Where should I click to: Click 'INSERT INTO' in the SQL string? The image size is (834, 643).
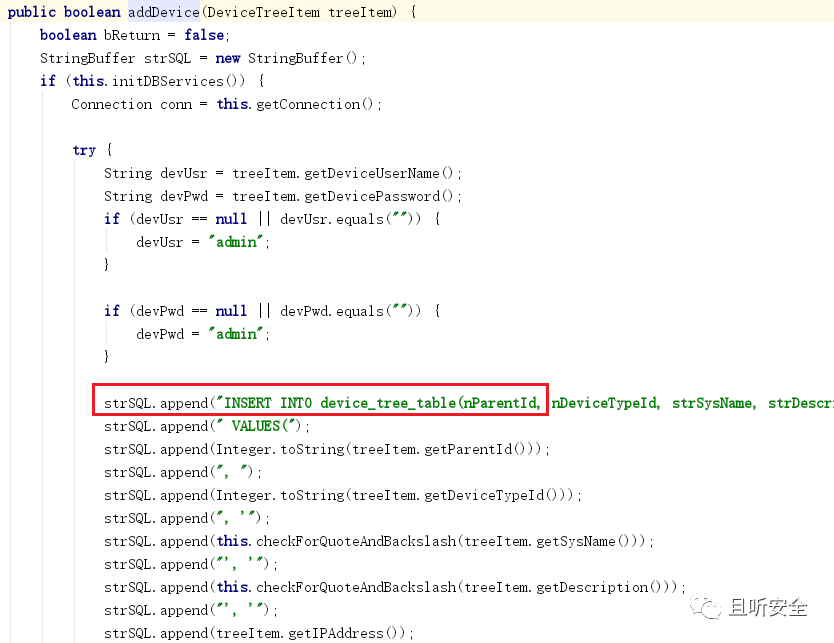[x=268, y=403]
